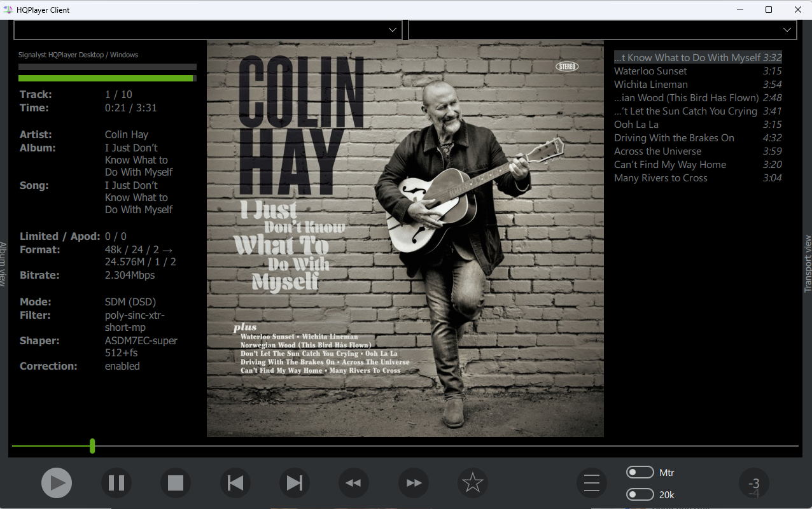Open the left top dropdown

click(208, 30)
